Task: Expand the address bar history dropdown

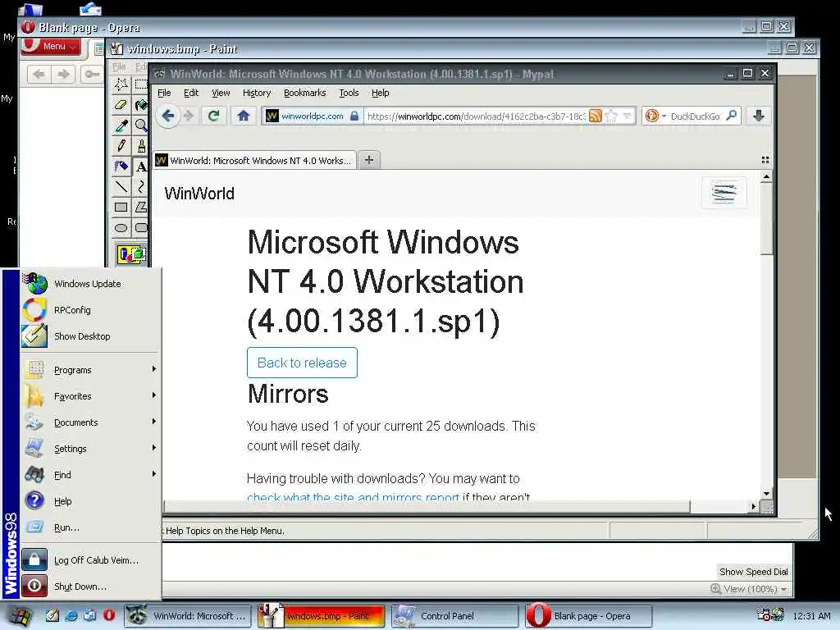Action: pos(628,116)
